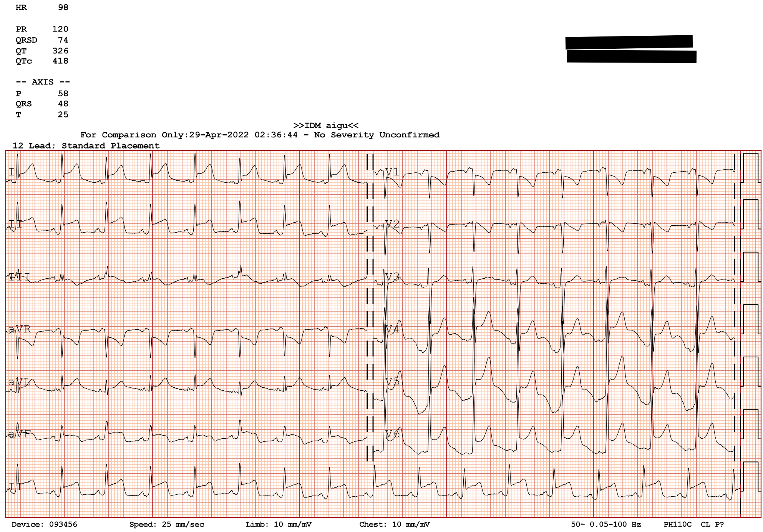Click the aVL lead label
The image size is (763, 532).
pos(19,382)
